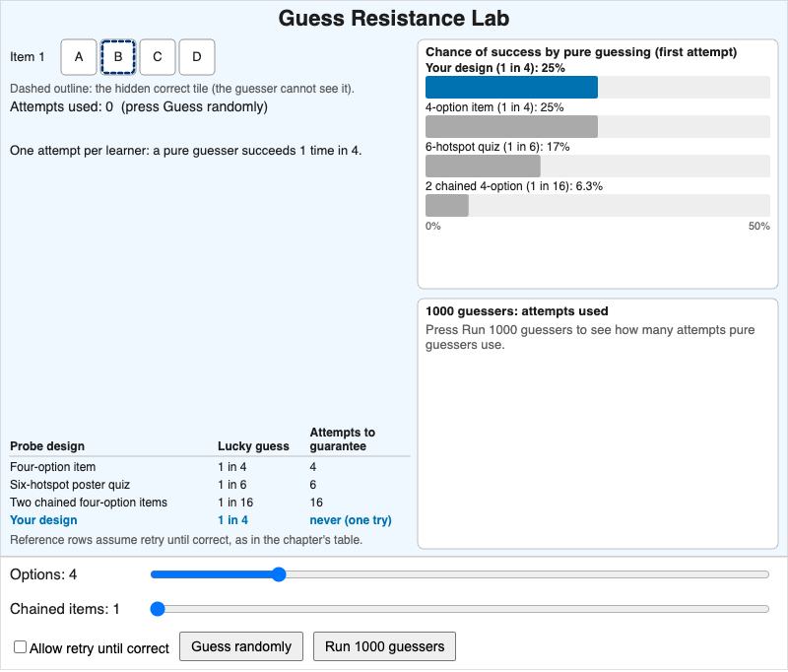Click 'Press Run 1000 guessers' hint text
Screen dimensions: 788x672
click(x=590, y=337)
